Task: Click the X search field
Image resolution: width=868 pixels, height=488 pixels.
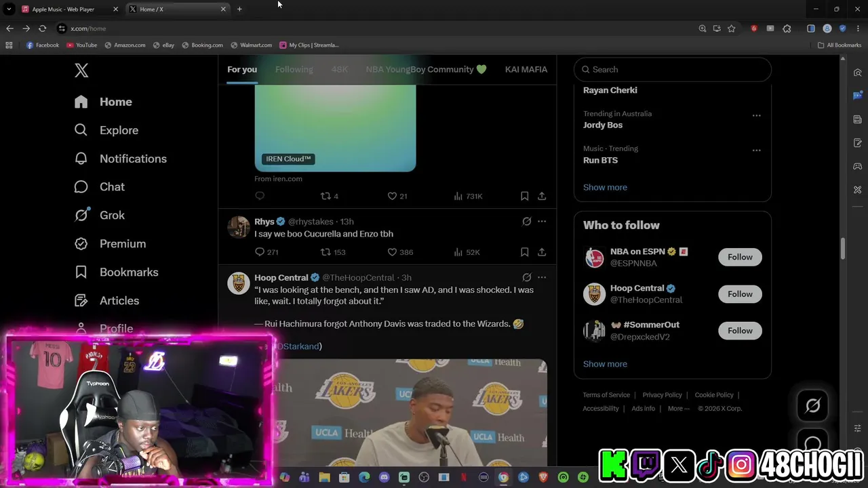Action: 673,69
